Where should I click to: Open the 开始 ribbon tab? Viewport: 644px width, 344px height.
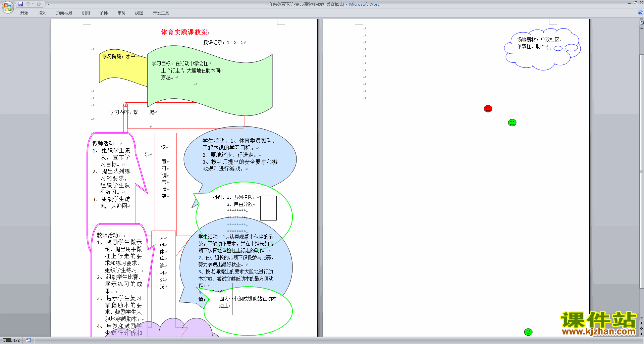click(24, 13)
